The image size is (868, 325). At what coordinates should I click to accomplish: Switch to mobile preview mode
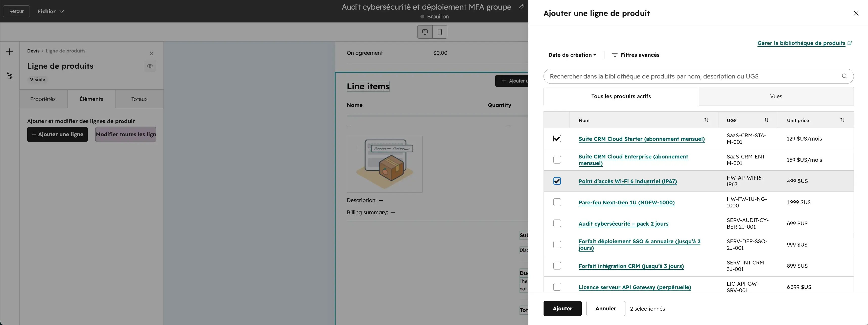[x=440, y=32]
